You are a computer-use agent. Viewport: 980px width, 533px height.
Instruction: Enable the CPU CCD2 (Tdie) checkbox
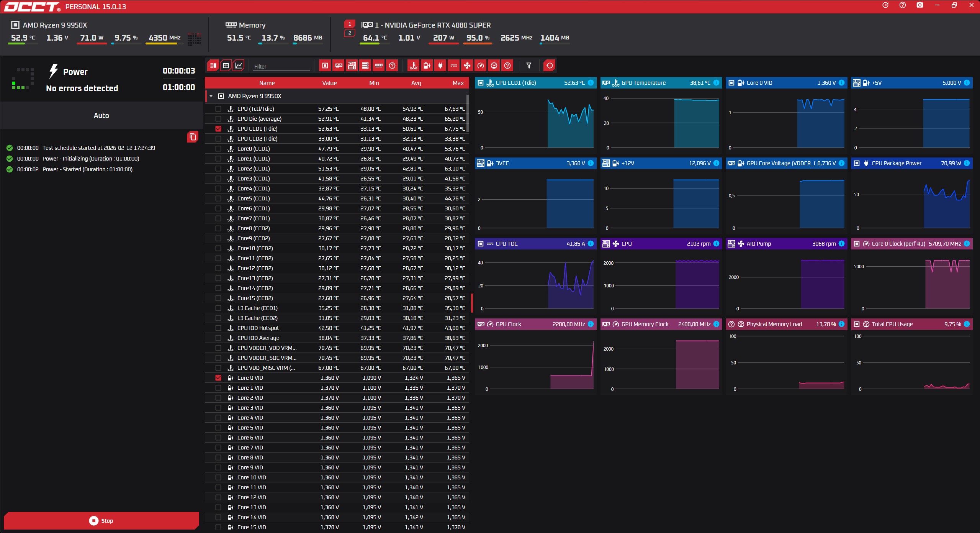(x=218, y=139)
